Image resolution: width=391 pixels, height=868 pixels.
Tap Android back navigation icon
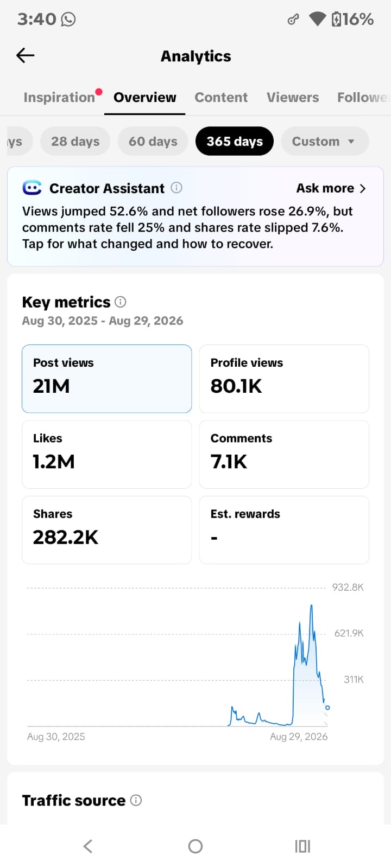point(88,846)
